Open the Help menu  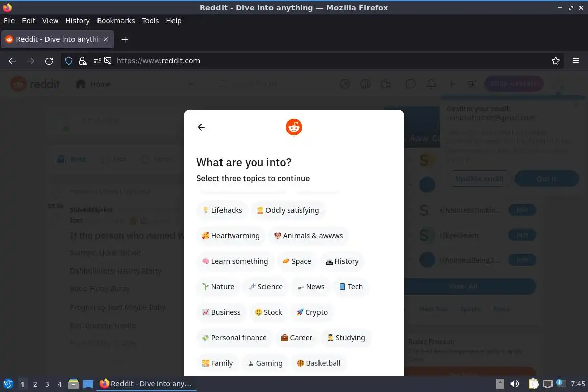pyautogui.click(x=174, y=21)
